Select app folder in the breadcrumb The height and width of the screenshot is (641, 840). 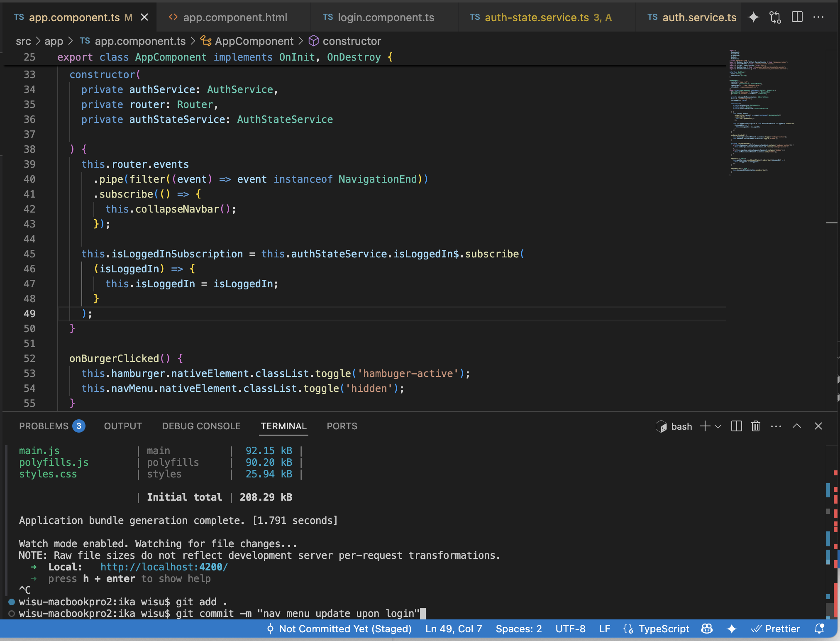54,41
